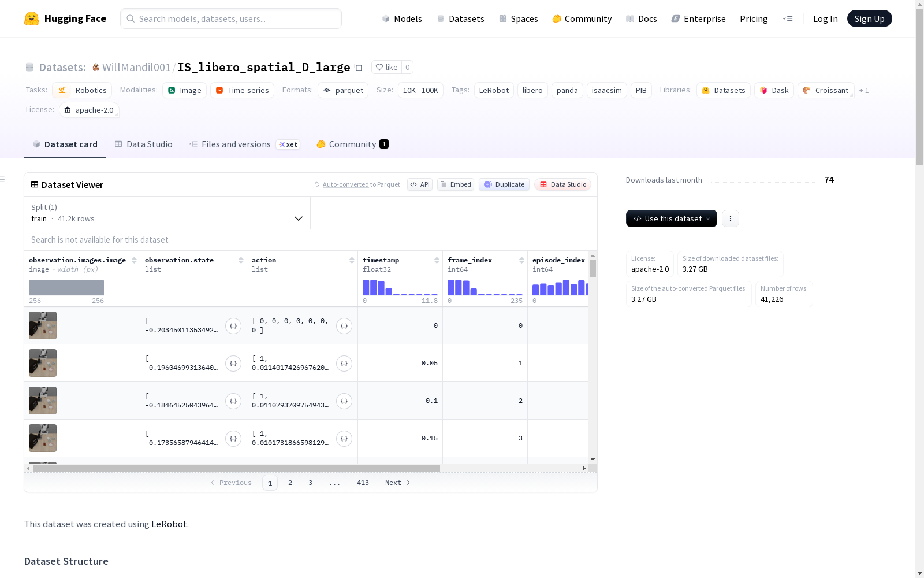Click the parquet format tag

click(343, 90)
